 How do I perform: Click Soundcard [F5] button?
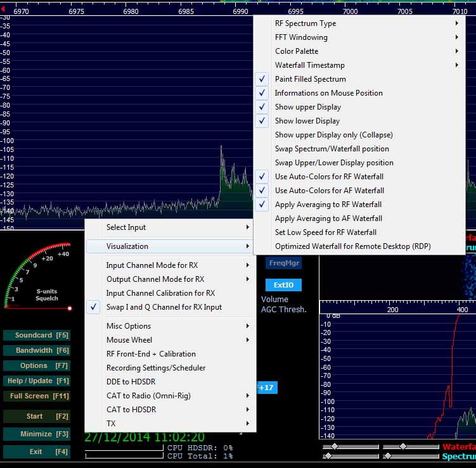37,335
